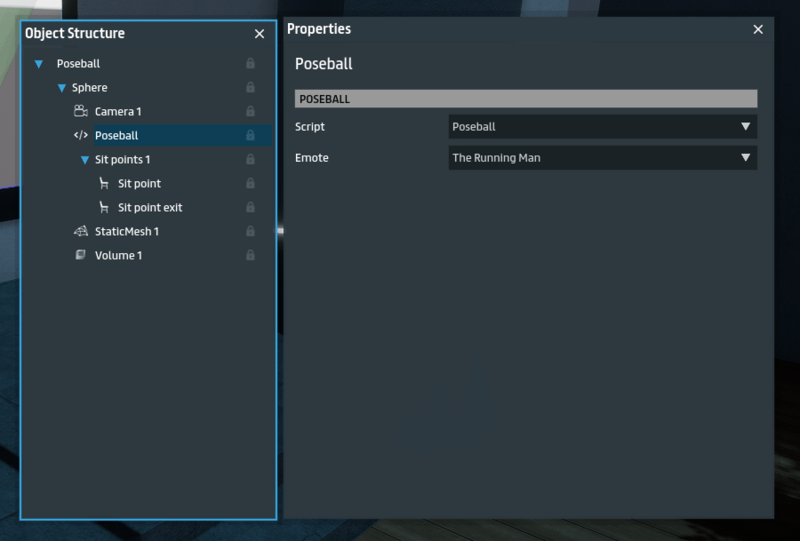800x541 pixels.
Task: Select the StaticMesh 1 tree item
Action: (127, 231)
